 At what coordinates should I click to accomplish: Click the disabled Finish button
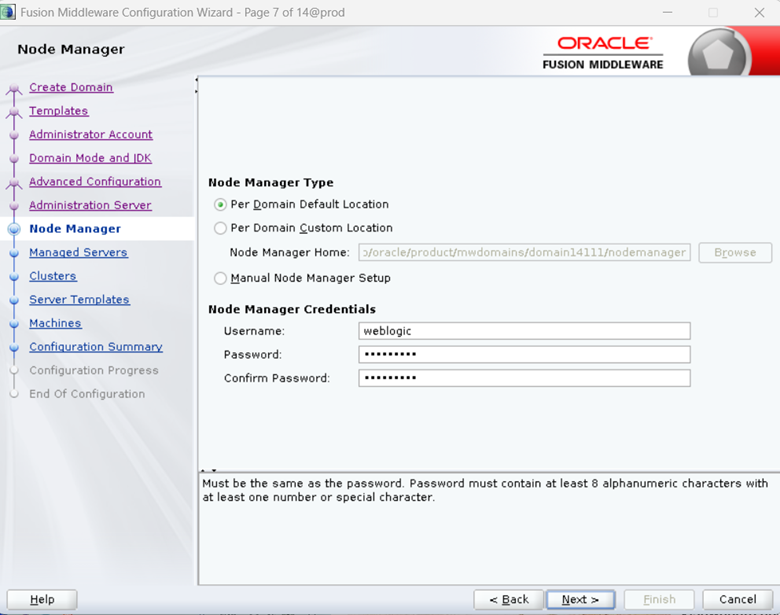(659, 600)
